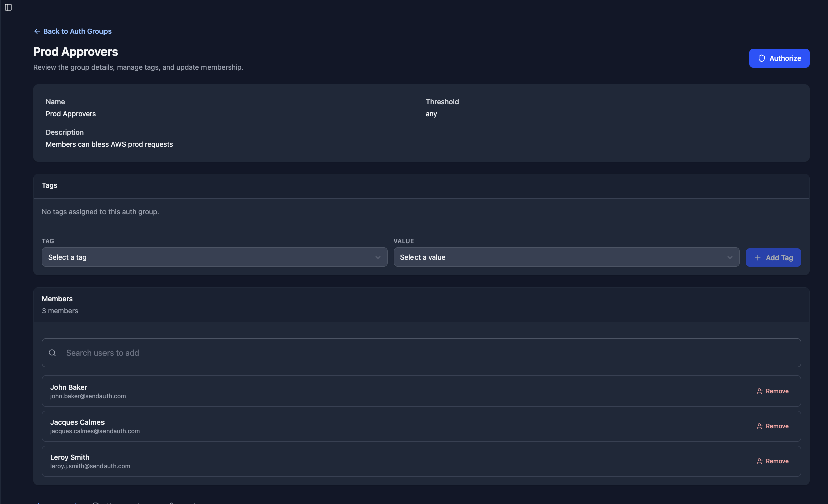The height and width of the screenshot is (504, 828).
Task: Click remove-user icon for John Baker
Action: pyautogui.click(x=760, y=391)
